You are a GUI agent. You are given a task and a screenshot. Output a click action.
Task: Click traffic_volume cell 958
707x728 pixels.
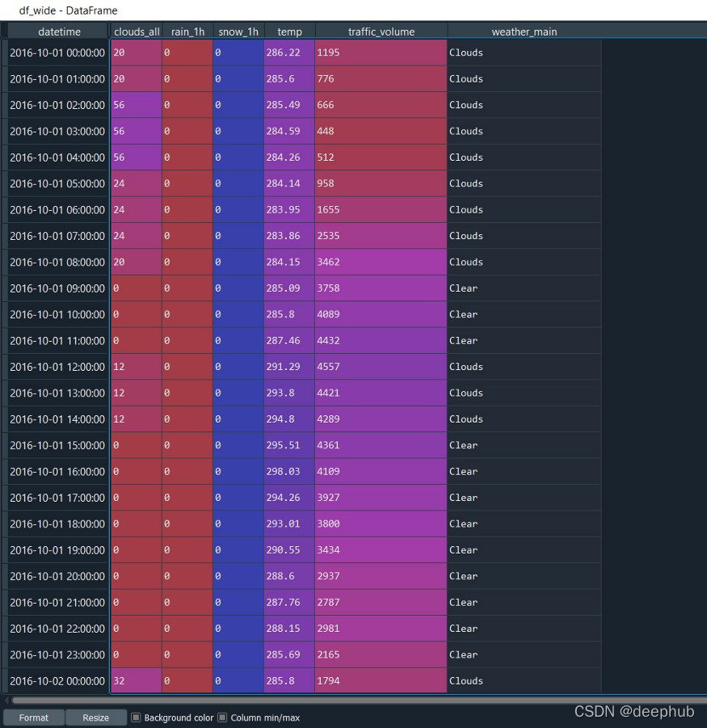(381, 183)
